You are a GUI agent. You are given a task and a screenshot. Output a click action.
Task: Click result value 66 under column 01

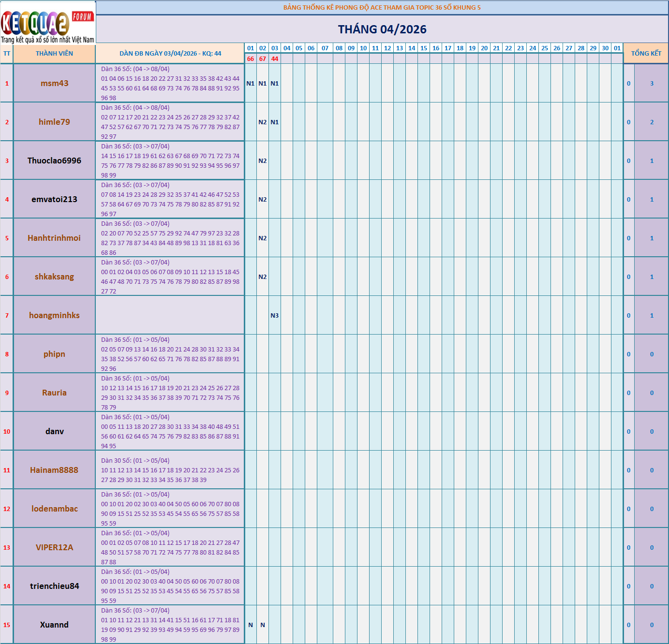point(250,59)
